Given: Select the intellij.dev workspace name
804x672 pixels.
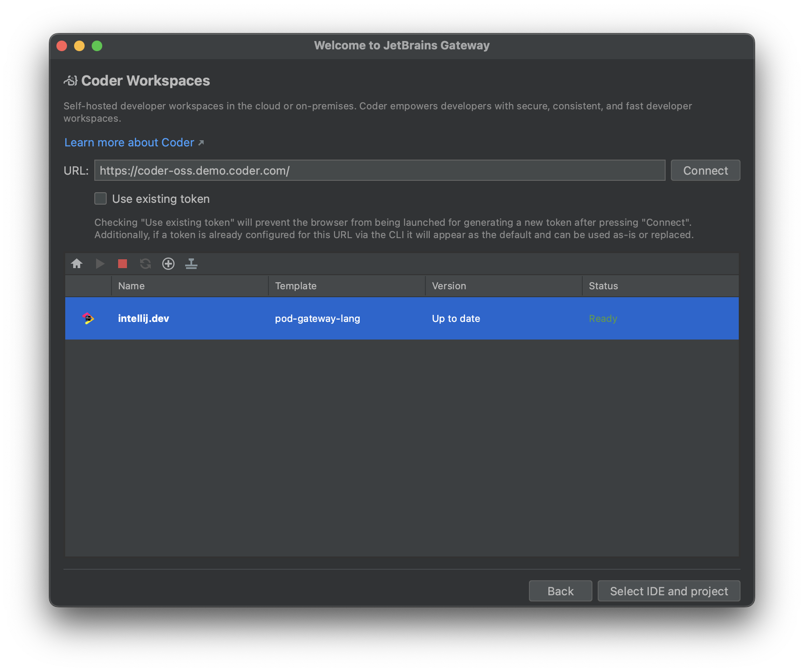Looking at the screenshot, I should [143, 318].
